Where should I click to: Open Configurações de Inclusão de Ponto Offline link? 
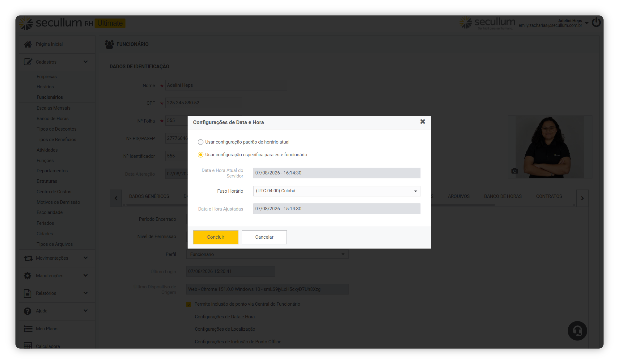(238, 342)
